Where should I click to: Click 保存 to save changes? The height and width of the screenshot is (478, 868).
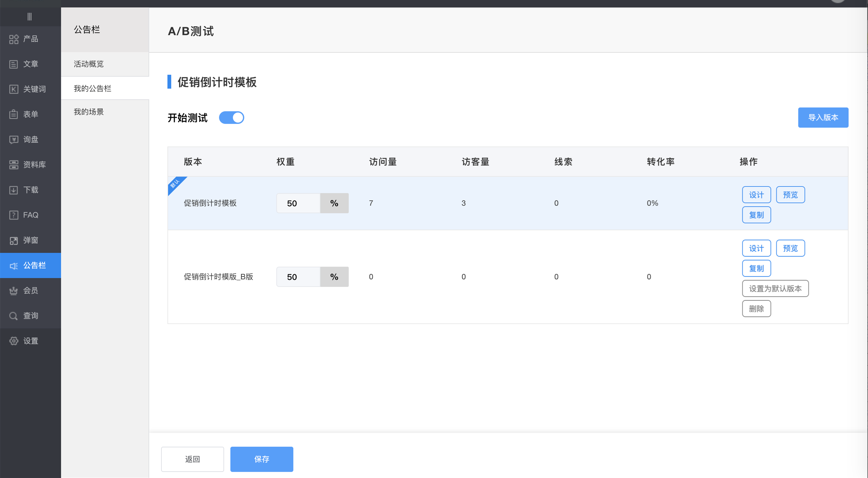[262, 459]
